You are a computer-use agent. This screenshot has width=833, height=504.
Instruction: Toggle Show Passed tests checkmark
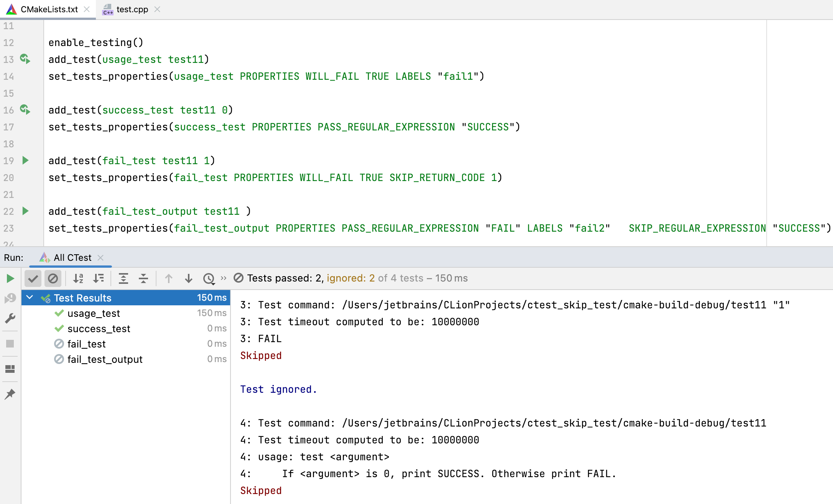coord(33,278)
